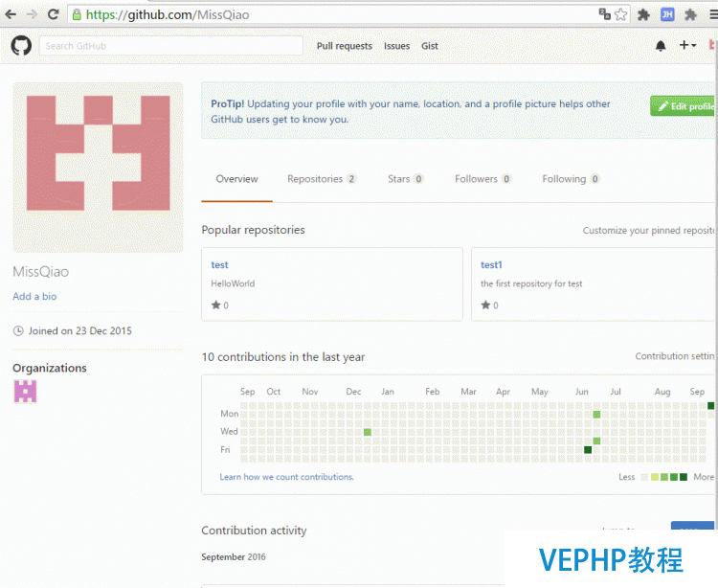Switch to the Repositories tab
This screenshot has width=718, height=588.
click(x=322, y=179)
